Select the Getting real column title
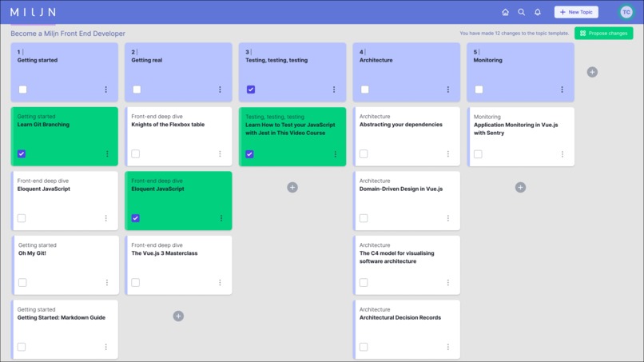 point(147,60)
